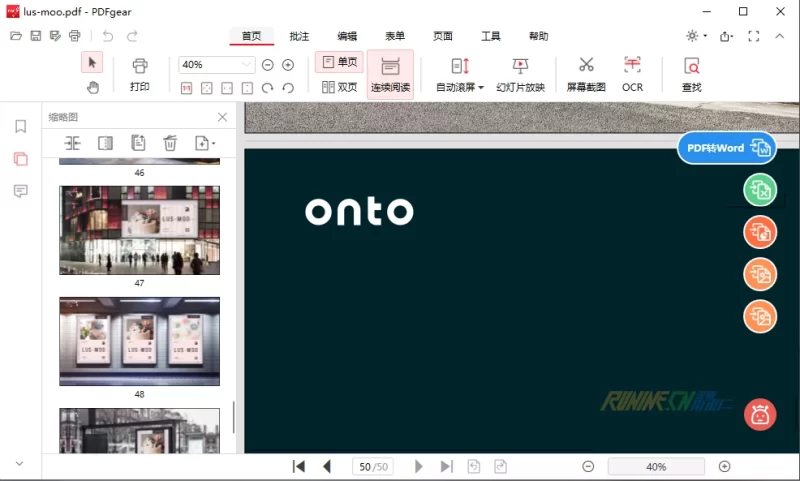Open the 40% zoom level dropdown

click(x=248, y=64)
